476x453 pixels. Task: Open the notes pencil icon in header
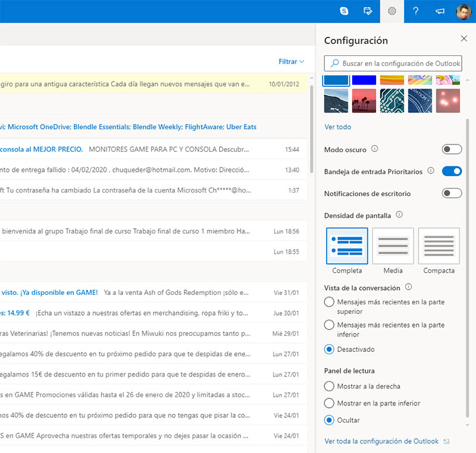tap(368, 11)
